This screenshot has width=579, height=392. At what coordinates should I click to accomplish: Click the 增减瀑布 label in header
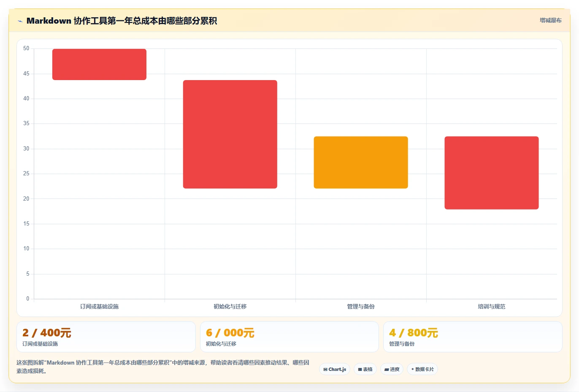550,20
